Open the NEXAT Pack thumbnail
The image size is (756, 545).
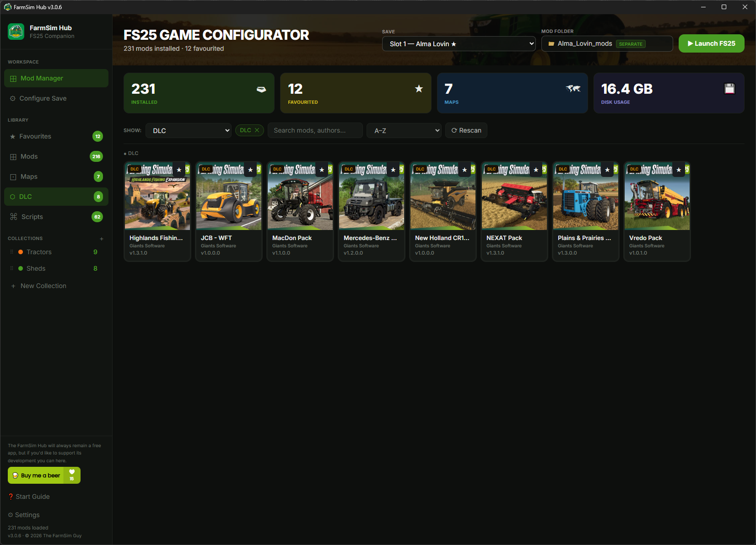coord(514,196)
